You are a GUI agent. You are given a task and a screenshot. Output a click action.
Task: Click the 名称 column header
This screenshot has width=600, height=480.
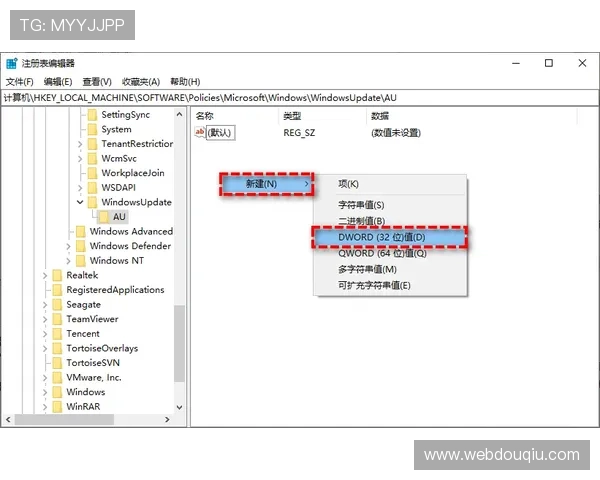click(235, 116)
